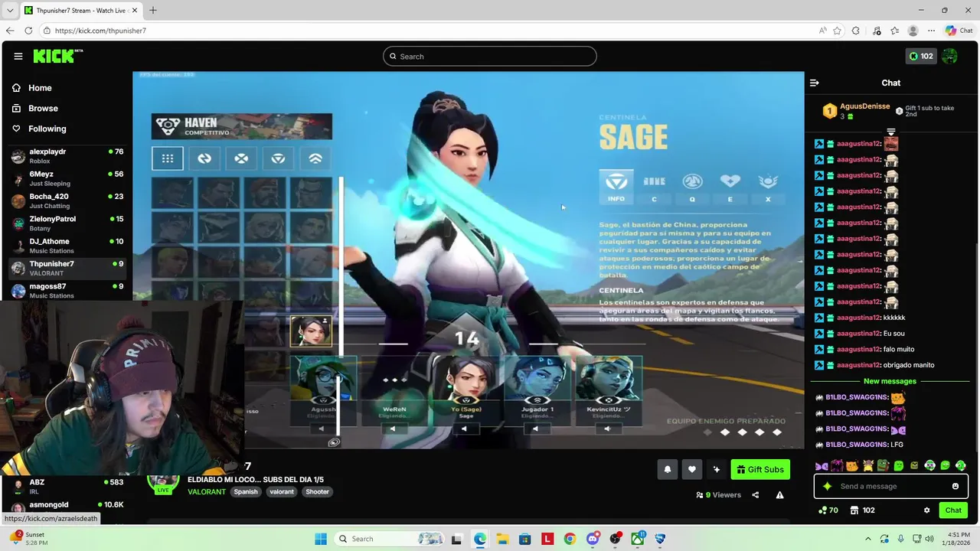Go back in browser
Screen dimensions: 980x551
pos(10,31)
